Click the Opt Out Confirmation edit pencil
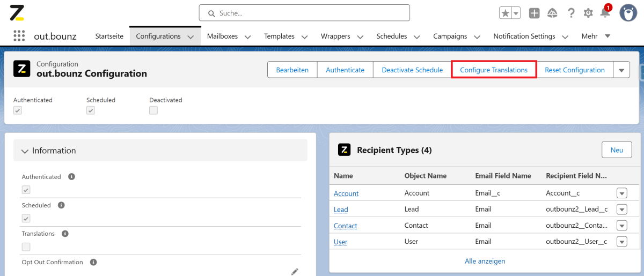The image size is (644, 276). coord(294,272)
